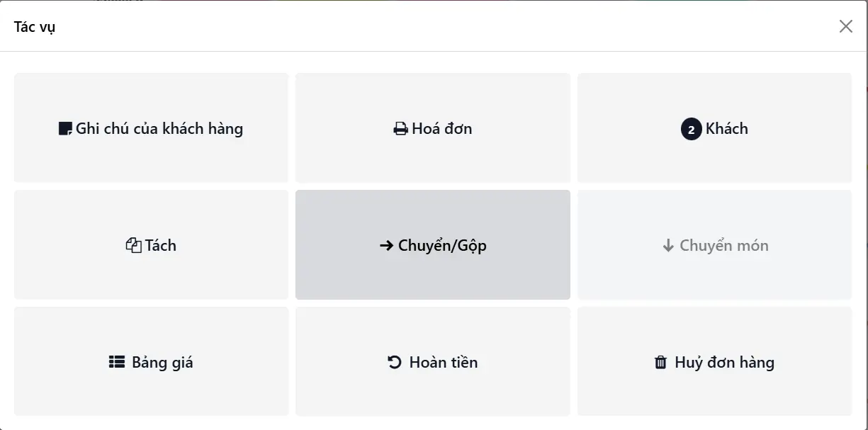The image size is (868, 430).
Task: Click the Tác vụ dialog title
Action: [35, 27]
